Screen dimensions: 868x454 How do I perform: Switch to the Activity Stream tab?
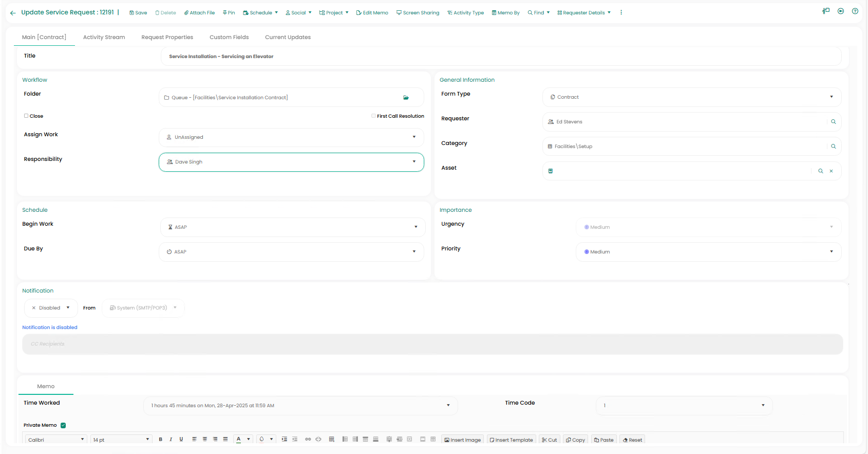point(104,38)
